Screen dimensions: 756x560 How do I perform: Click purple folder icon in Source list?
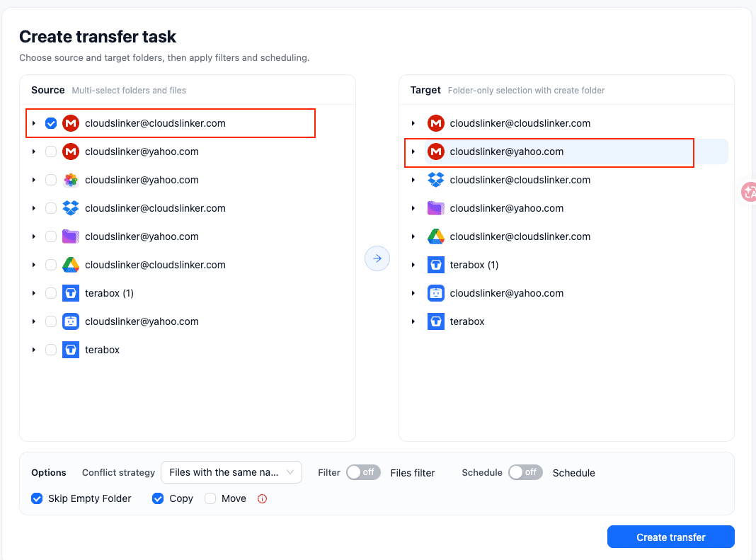(x=71, y=236)
